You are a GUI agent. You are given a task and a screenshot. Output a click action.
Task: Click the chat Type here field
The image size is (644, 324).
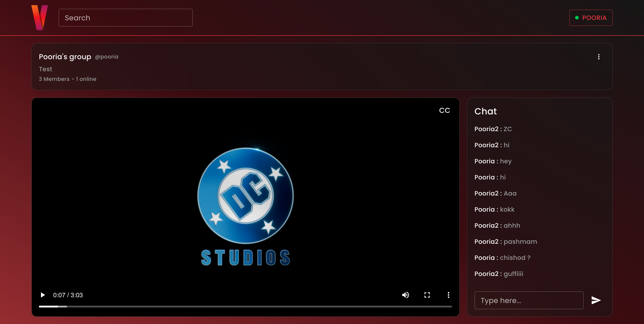(x=529, y=300)
